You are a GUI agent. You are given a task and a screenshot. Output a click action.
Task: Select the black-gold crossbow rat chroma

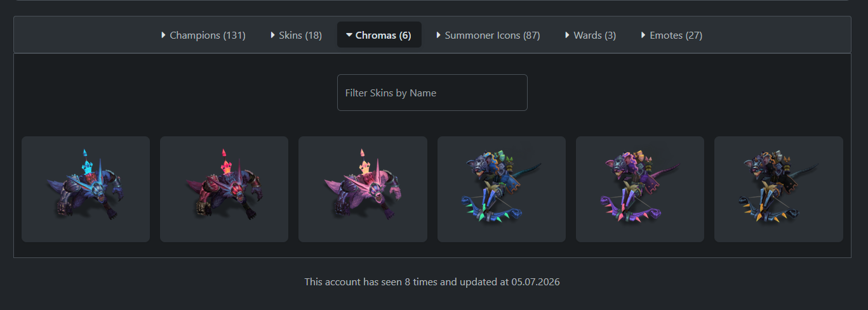click(x=778, y=189)
